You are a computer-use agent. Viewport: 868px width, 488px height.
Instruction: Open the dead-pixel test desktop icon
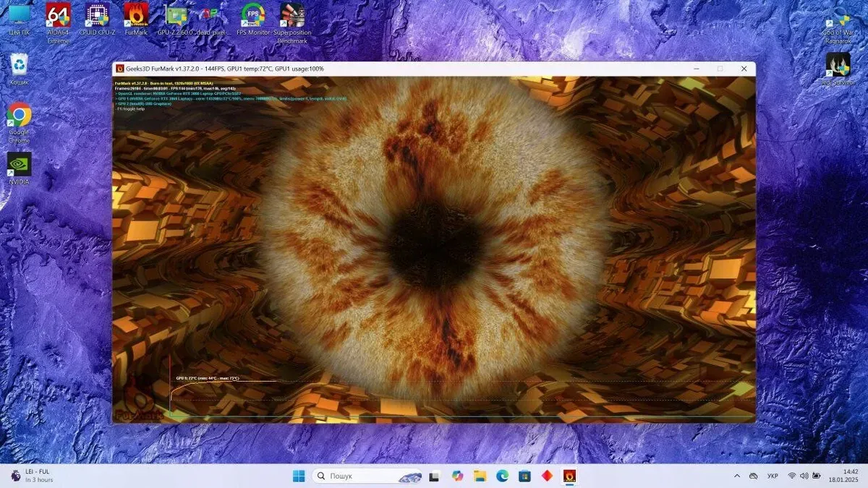[x=210, y=16]
